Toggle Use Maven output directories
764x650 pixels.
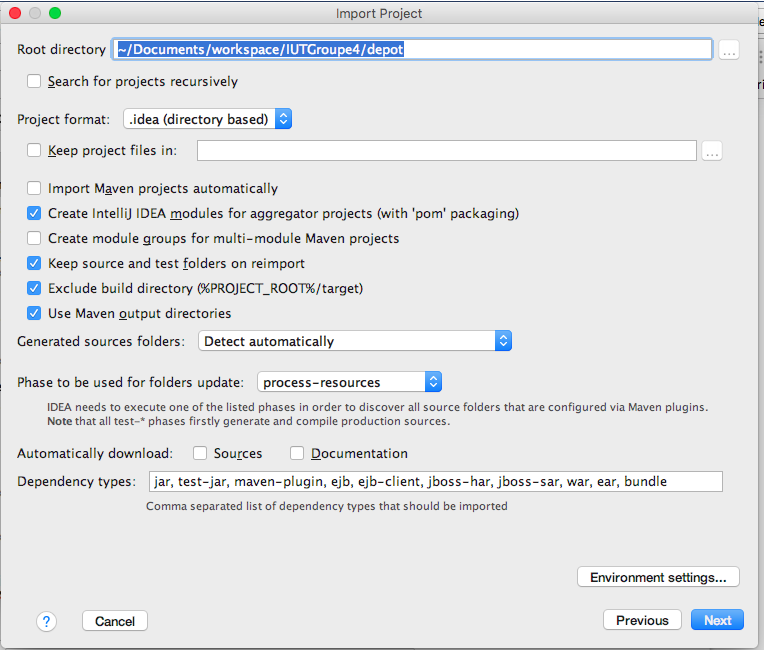tap(35, 313)
